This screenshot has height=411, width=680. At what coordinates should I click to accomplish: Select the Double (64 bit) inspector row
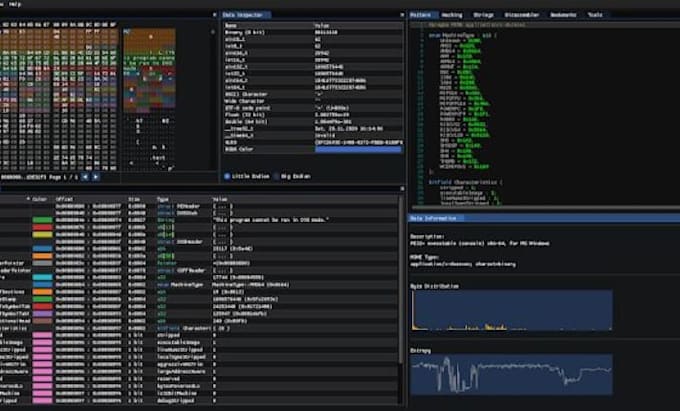pyautogui.click(x=313, y=122)
